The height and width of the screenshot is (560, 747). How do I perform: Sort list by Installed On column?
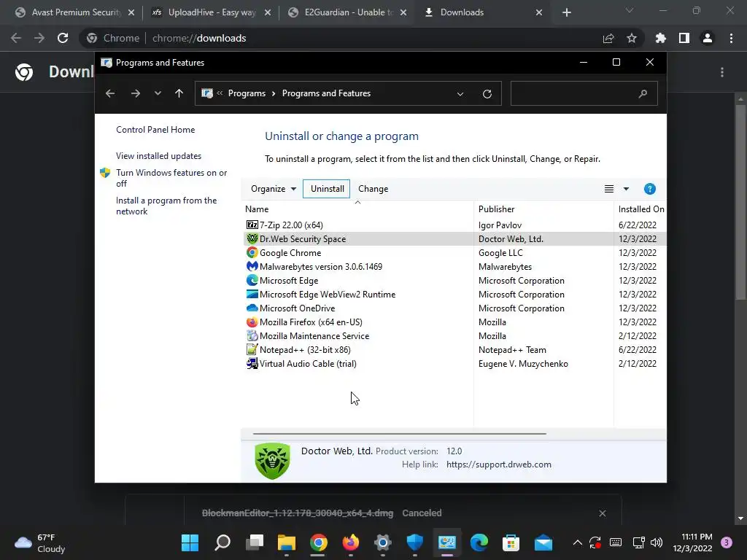(640, 209)
